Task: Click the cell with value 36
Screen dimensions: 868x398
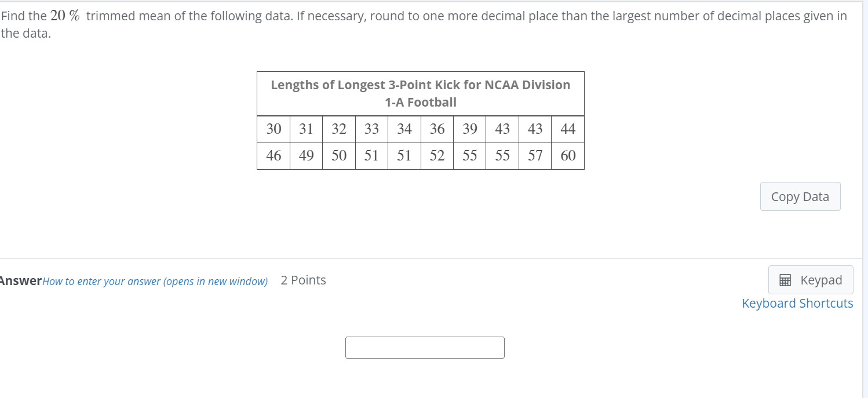Action: pos(436,129)
